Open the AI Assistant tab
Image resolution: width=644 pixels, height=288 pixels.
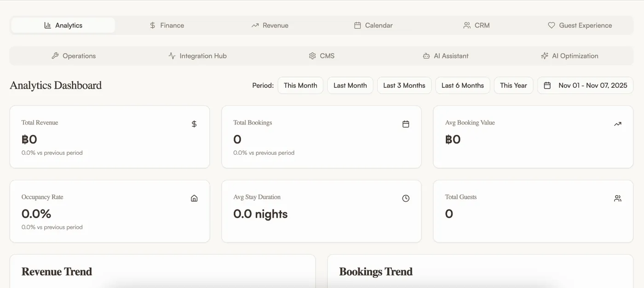pyautogui.click(x=446, y=56)
